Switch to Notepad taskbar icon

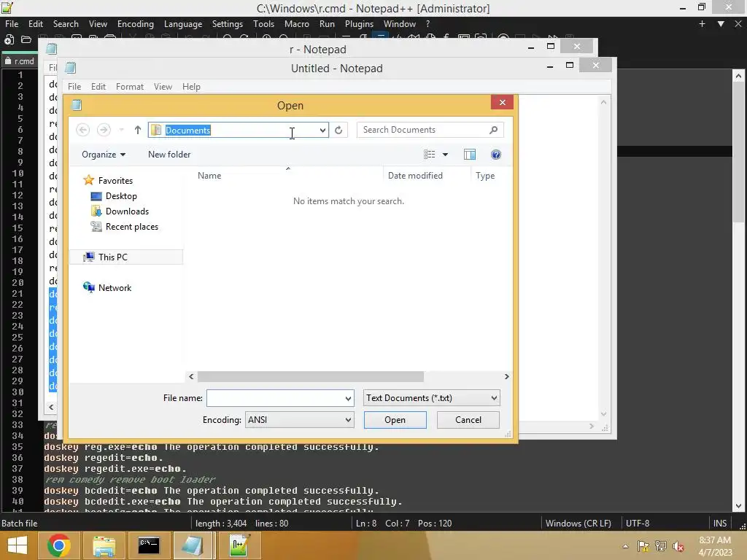tap(193, 545)
